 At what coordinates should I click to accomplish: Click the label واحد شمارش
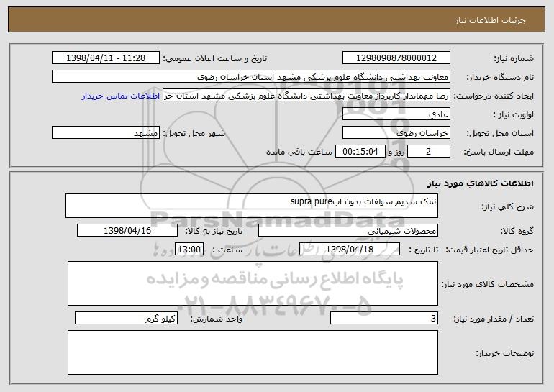[217, 319]
